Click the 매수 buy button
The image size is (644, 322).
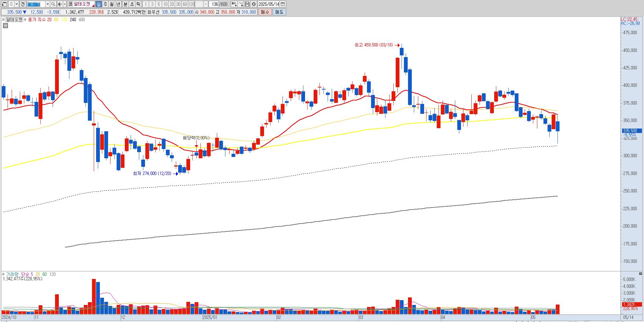pyautogui.click(x=265, y=12)
